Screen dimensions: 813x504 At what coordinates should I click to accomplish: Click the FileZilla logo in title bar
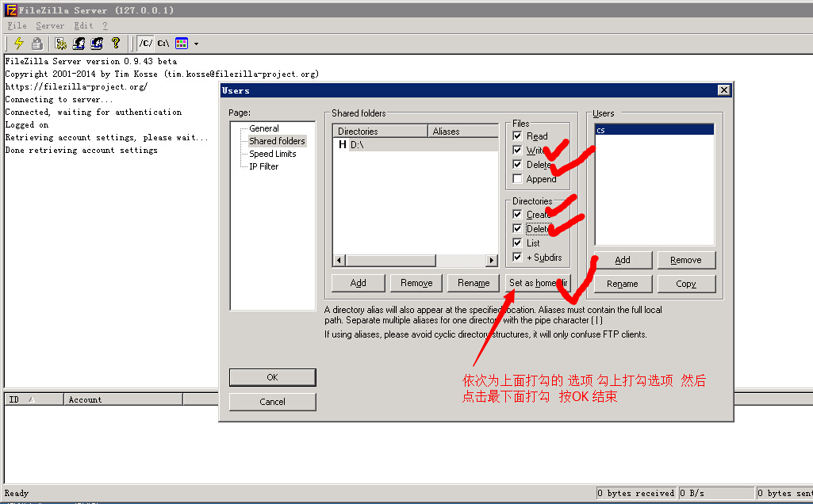click(11, 10)
